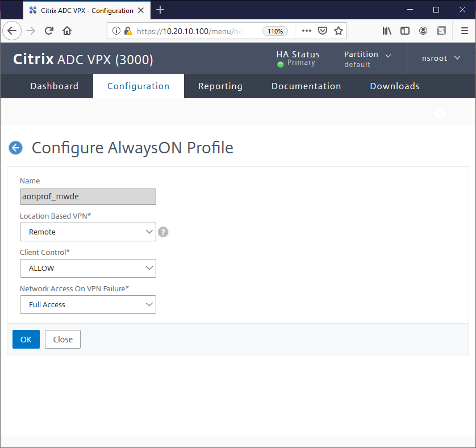Click the browser forward arrow button

pos(31,31)
